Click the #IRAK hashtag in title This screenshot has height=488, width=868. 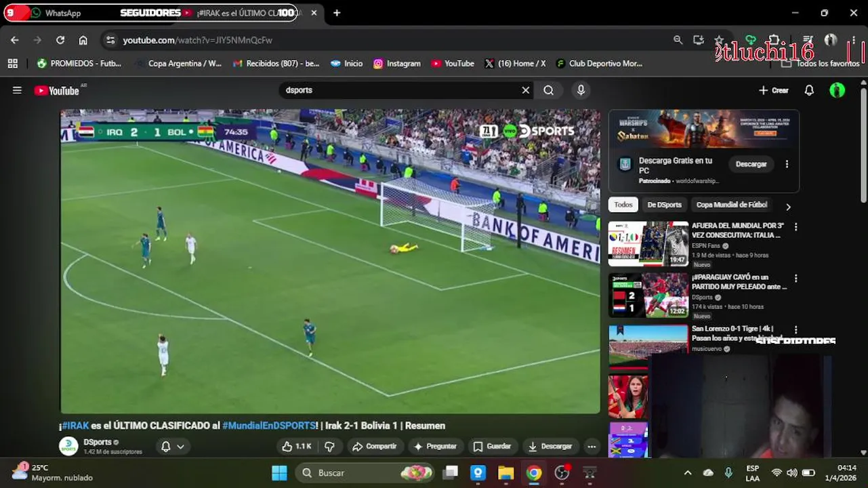[75, 426]
